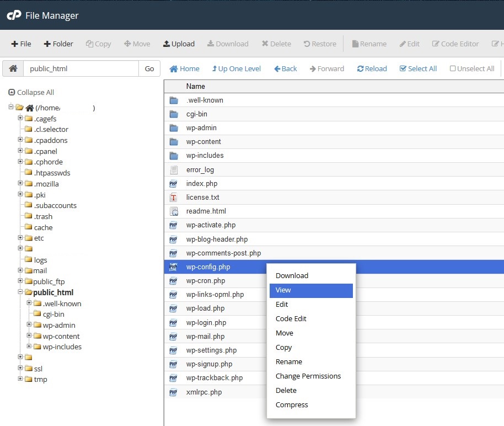Viewport: 504px width, 426px height.
Task: Choose Delete in the context menu
Action: [286, 391]
